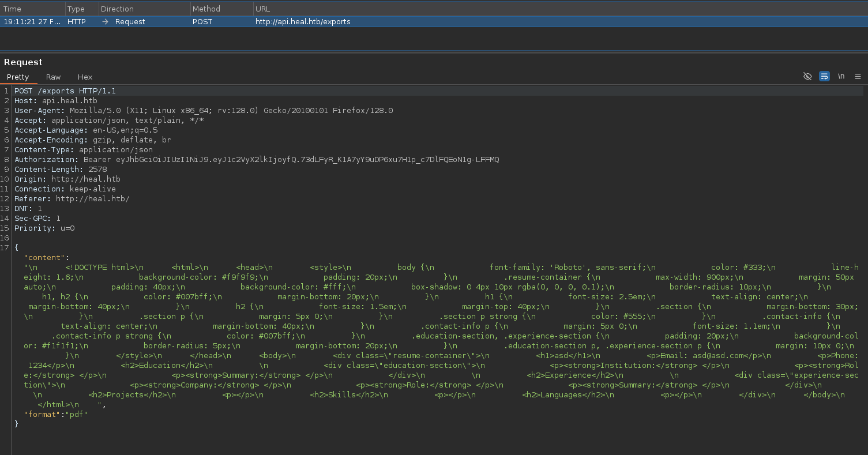Sort by the Time column header
The image size is (868, 455).
pos(13,9)
